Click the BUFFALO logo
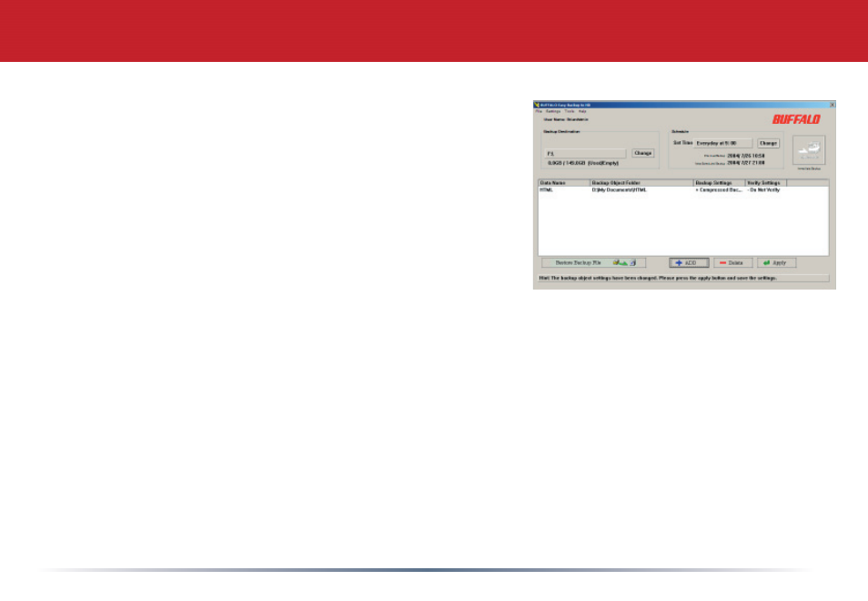Viewport: 868px width, 601px height. [796, 119]
